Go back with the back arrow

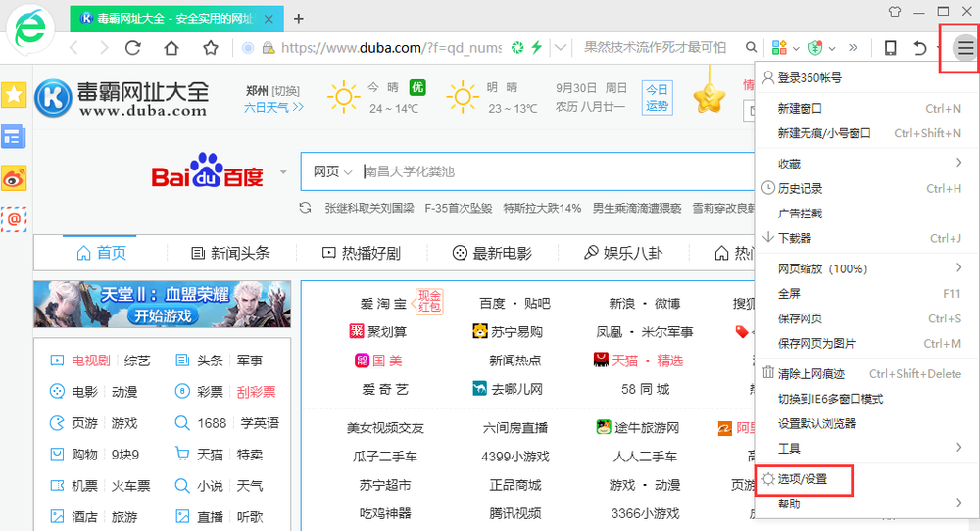(73, 47)
